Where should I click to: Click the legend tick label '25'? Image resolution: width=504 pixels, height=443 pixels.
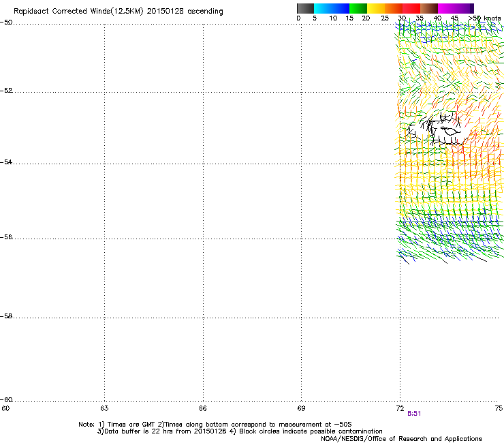tap(385, 18)
